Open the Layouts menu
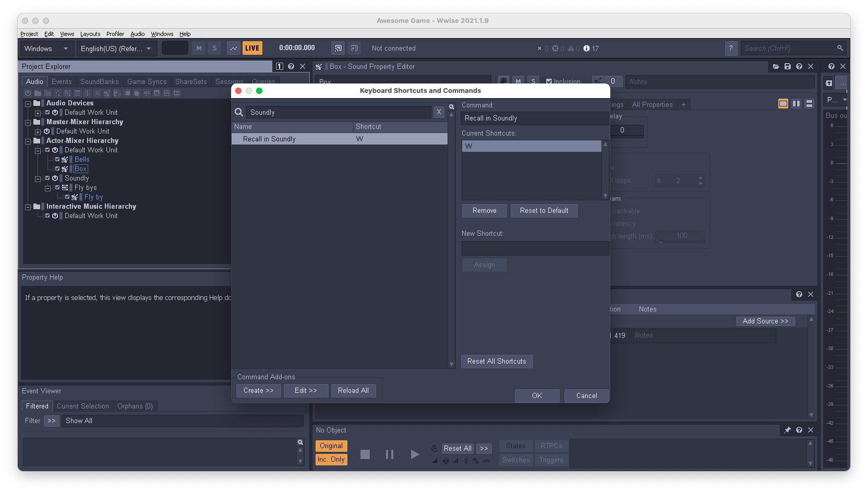868x493 pixels. pyautogui.click(x=90, y=34)
